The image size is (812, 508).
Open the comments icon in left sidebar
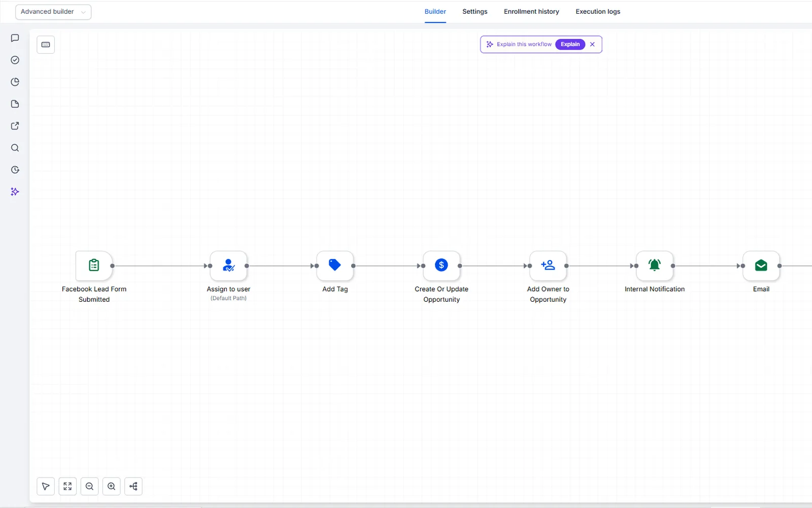15,38
